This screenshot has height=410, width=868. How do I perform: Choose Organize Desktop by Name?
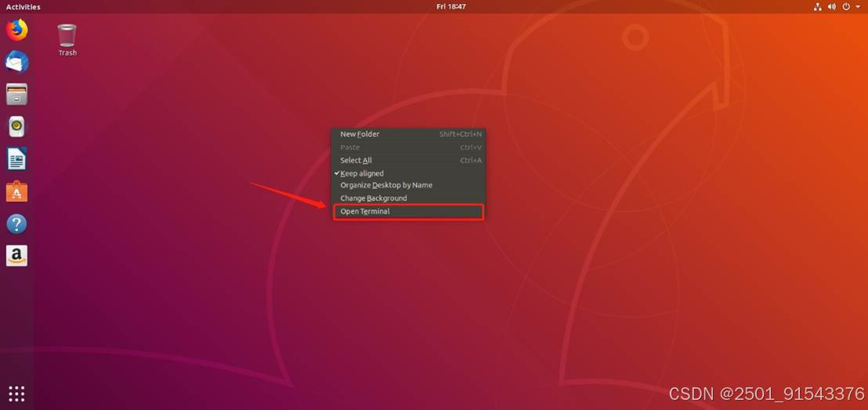click(408, 185)
